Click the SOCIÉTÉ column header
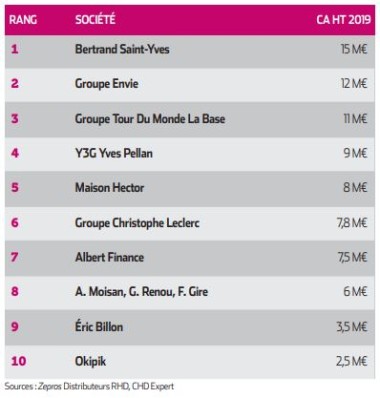Viewport: 380px width, 398px height. 95,20
